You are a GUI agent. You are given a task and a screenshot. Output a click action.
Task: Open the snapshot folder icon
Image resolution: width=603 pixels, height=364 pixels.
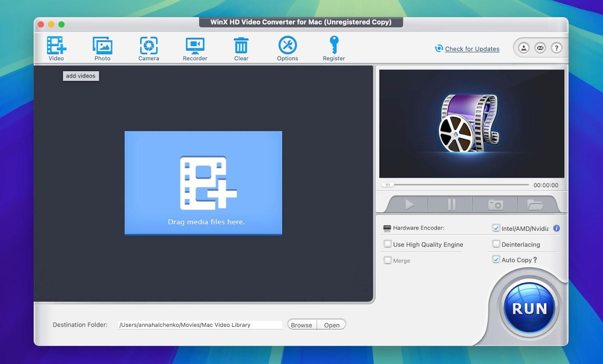tap(535, 205)
